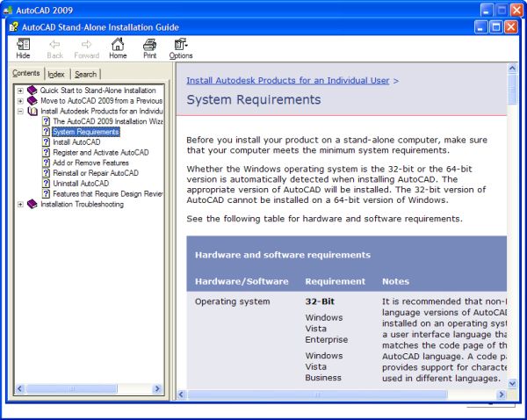Click topic icon beside Register and Activate AutoCAD
This screenshot has width=527, height=420.
click(46, 152)
